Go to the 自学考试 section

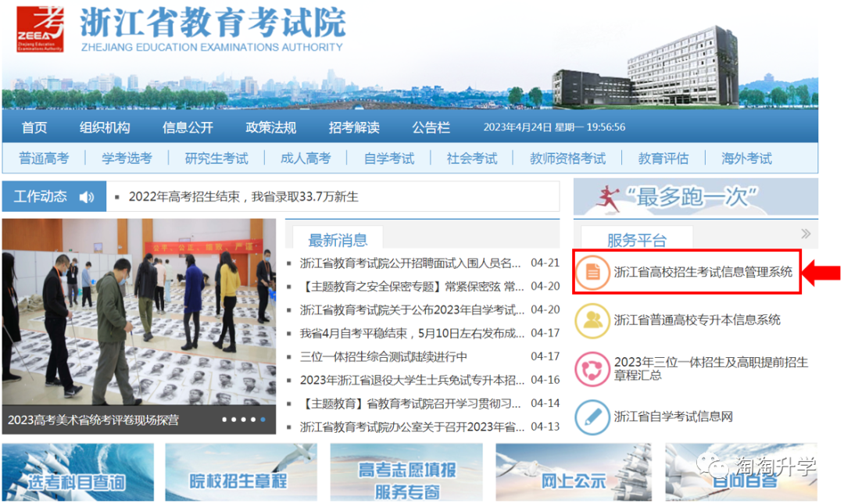pyautogui.click(x=389, y=159)
